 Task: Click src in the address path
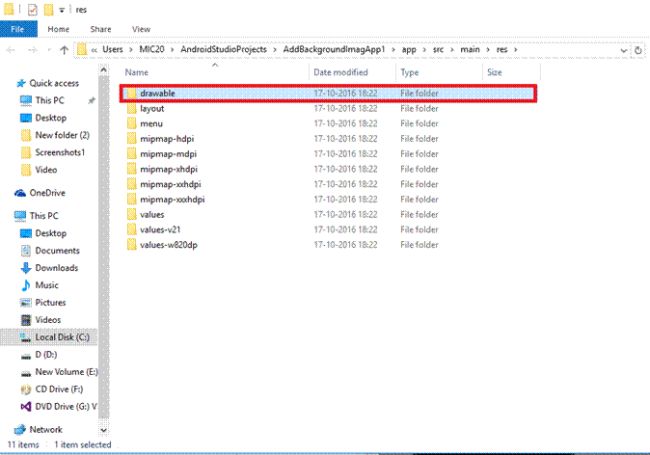point(438,49)
